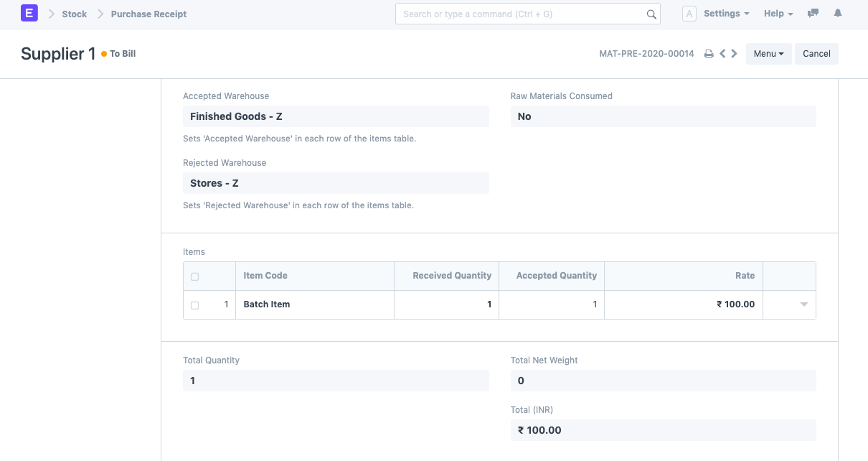Viewport: 868px width, 461px height.
Task: Go to next document arrow
Action: [x=734, y=54]
